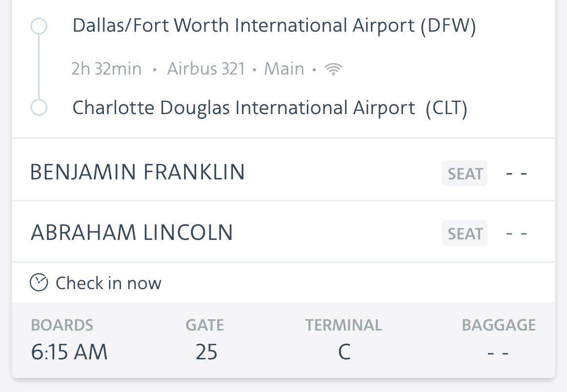
Task: Click the Main cabin class label
Action: tap(284, 69)
